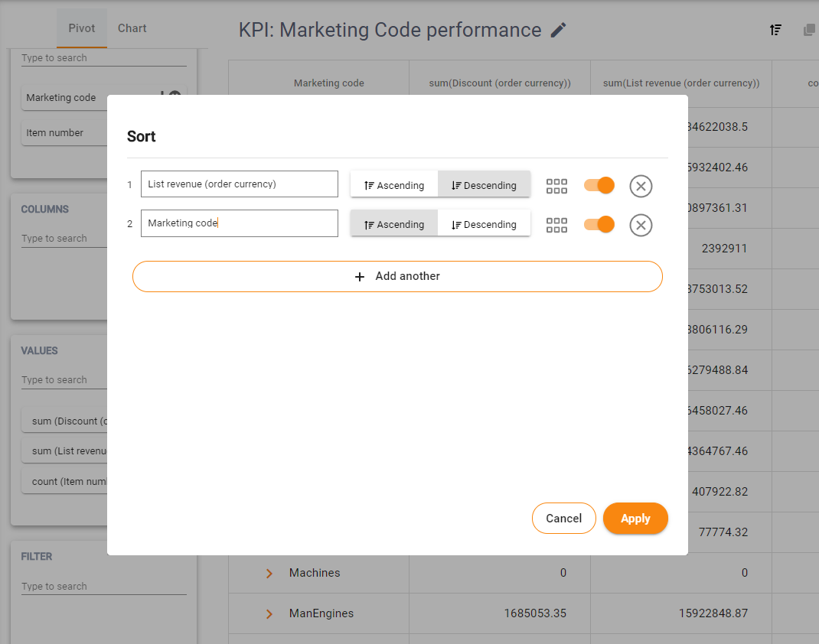Set List revenue sort to Ascending

394,185
